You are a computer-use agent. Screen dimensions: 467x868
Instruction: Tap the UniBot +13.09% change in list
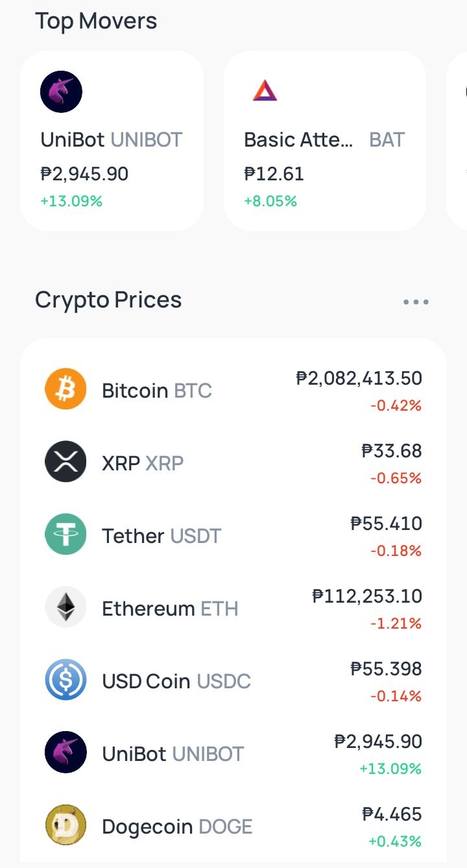pos(390,769)
